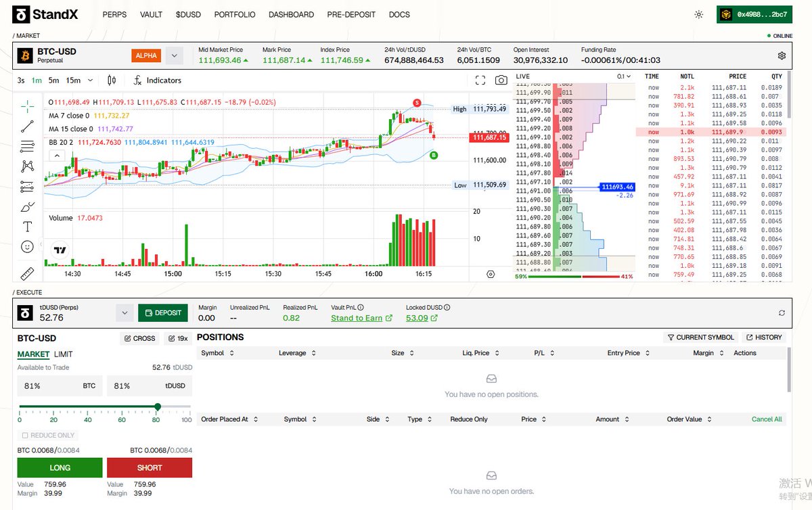Open the VAULT navigation tab
812x510 pixels.
coord(151,14)
